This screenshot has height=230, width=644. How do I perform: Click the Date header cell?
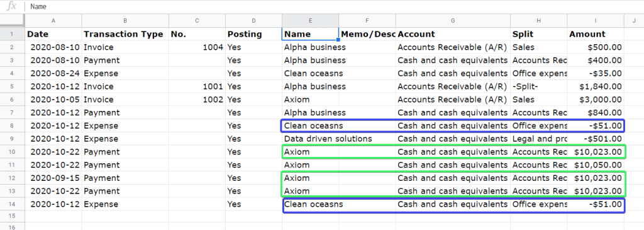53,34
